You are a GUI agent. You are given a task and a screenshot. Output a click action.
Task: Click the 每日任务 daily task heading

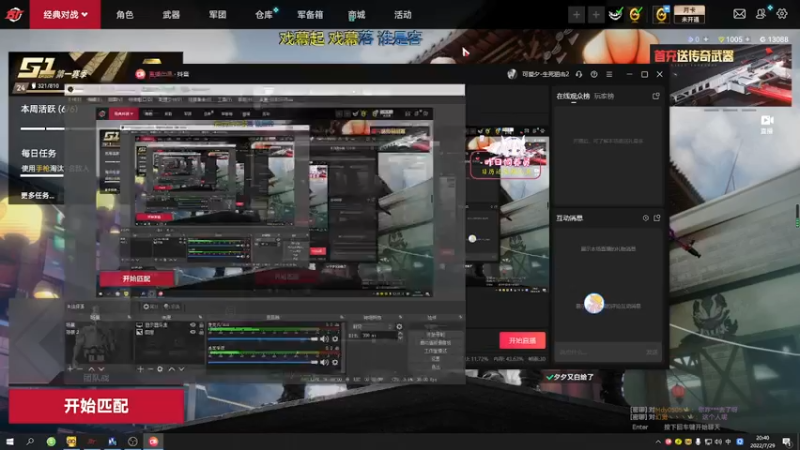pos(38,153)
